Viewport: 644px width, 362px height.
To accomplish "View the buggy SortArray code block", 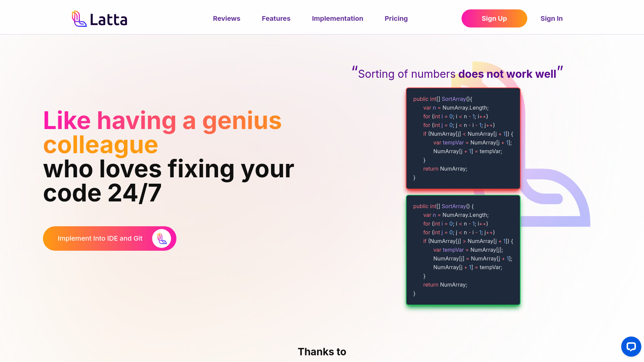I will (463, 138).
